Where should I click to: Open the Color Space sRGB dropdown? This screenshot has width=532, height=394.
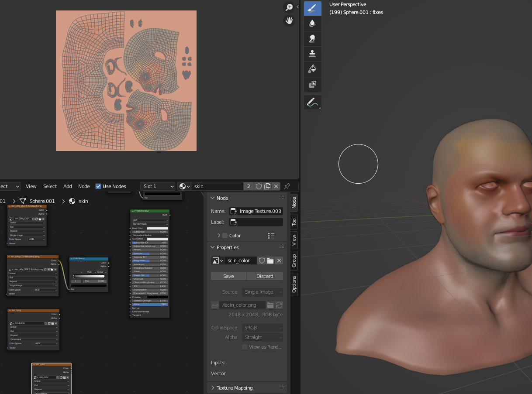[263, 328]
